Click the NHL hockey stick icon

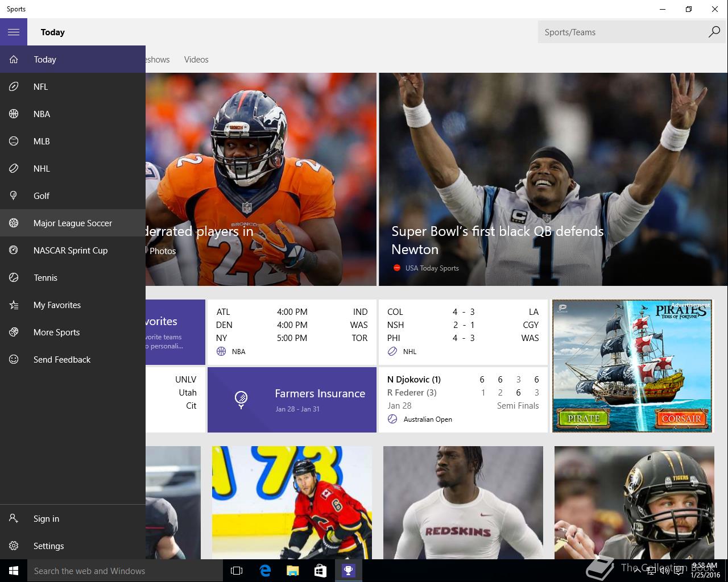pos(14,168)
